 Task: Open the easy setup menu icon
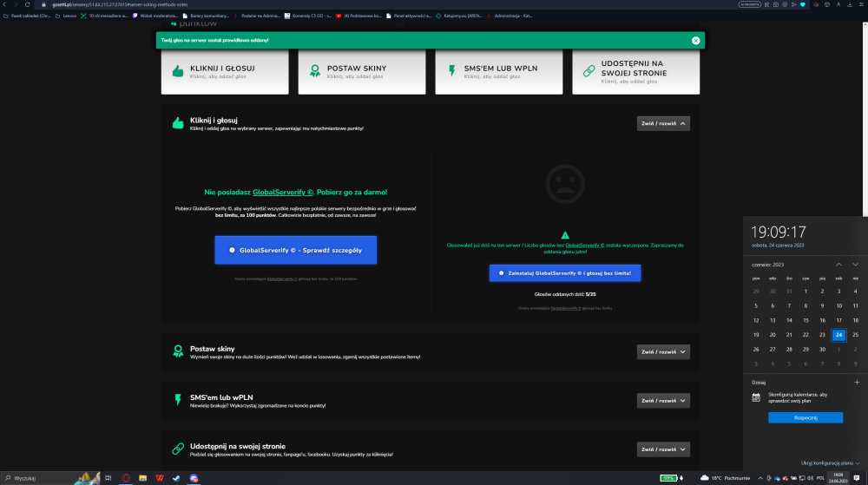coord(861,4)
